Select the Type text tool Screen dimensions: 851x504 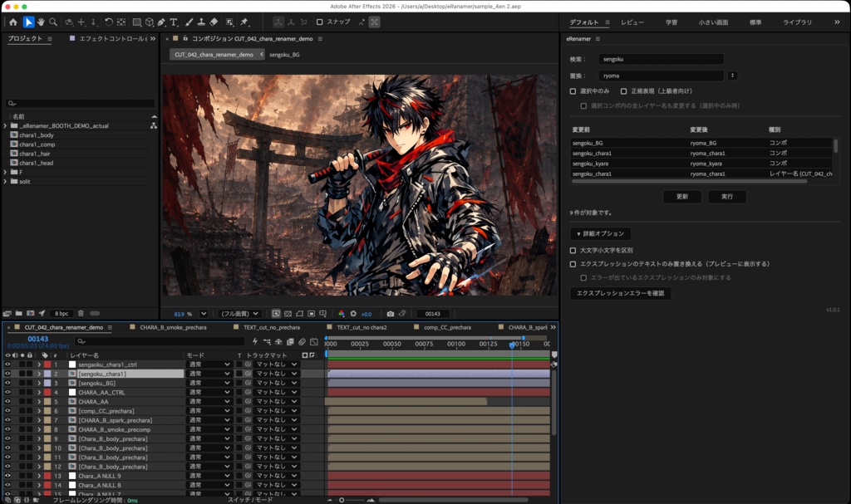coord(174,22)
